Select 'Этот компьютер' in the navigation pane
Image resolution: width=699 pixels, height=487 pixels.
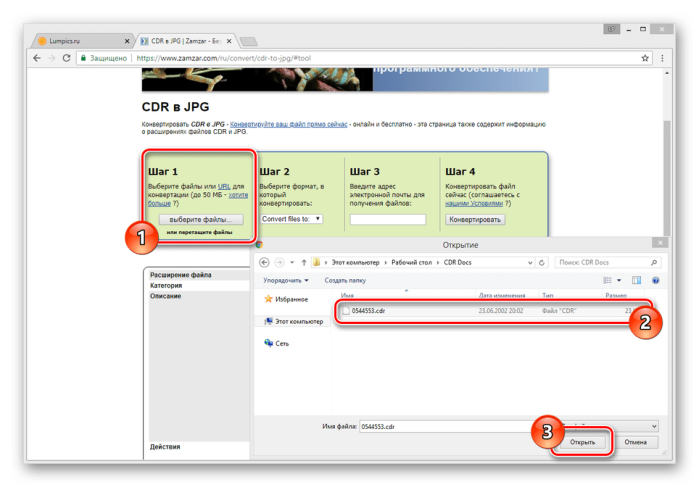click(x=294, y=322)
